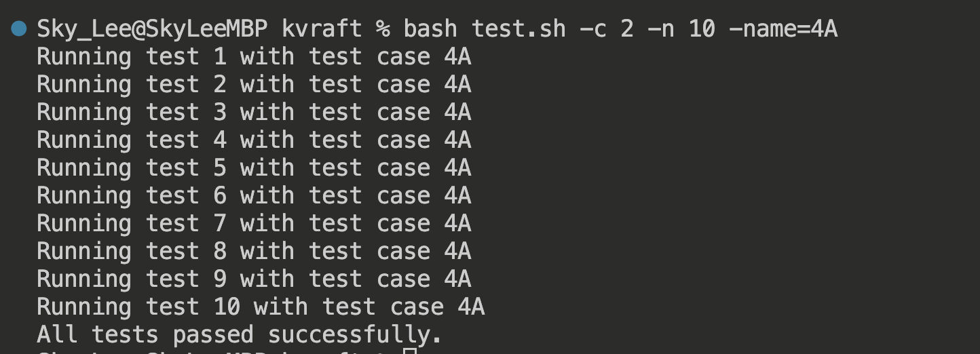Click the -name=4A argument

783,29
